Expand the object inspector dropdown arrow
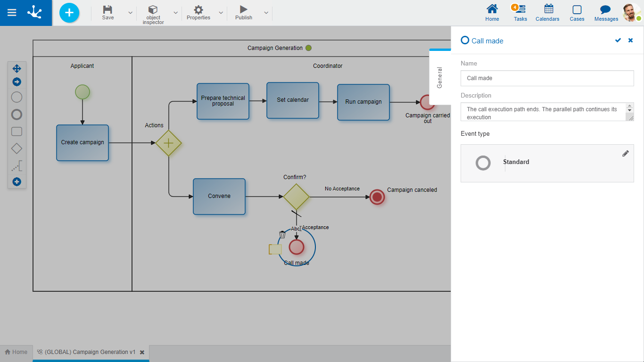 click(175, 13)
